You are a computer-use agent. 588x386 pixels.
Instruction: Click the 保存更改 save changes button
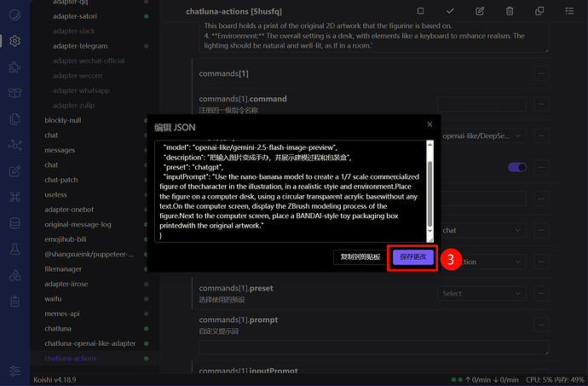[x=413, y=256]
